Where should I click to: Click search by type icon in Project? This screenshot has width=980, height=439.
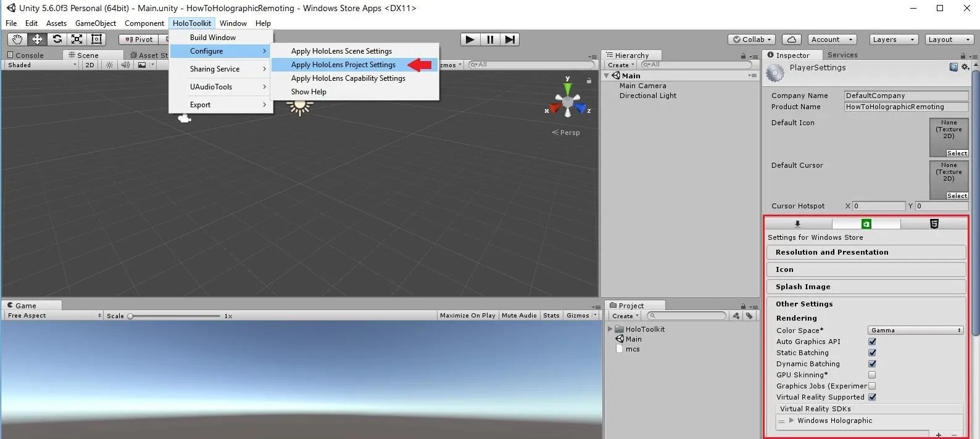coord(736,316)
